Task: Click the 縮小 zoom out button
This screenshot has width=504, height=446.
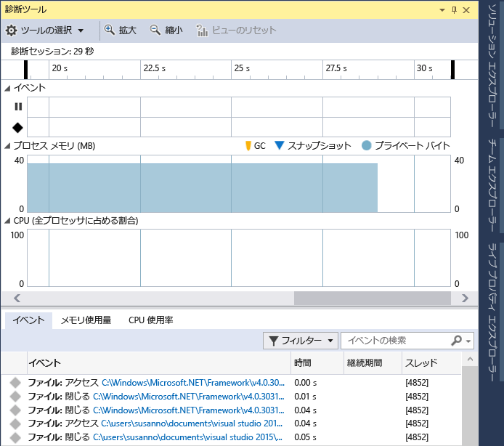Action: (166, 31)
